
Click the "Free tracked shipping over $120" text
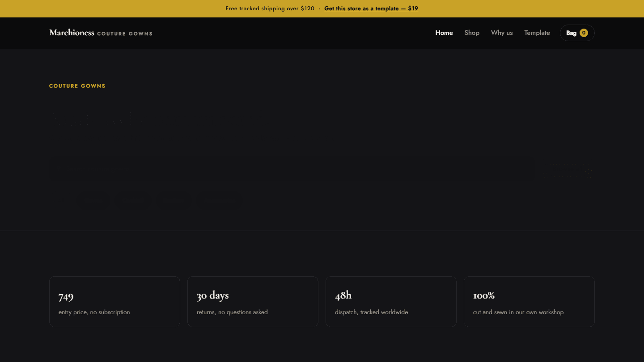point(270,8)
